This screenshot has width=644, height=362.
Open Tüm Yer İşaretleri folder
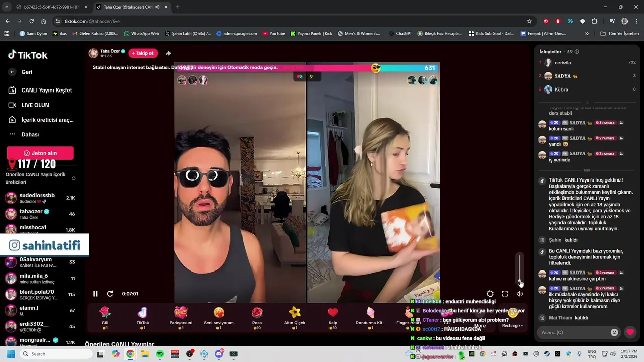tap(620, 34)
